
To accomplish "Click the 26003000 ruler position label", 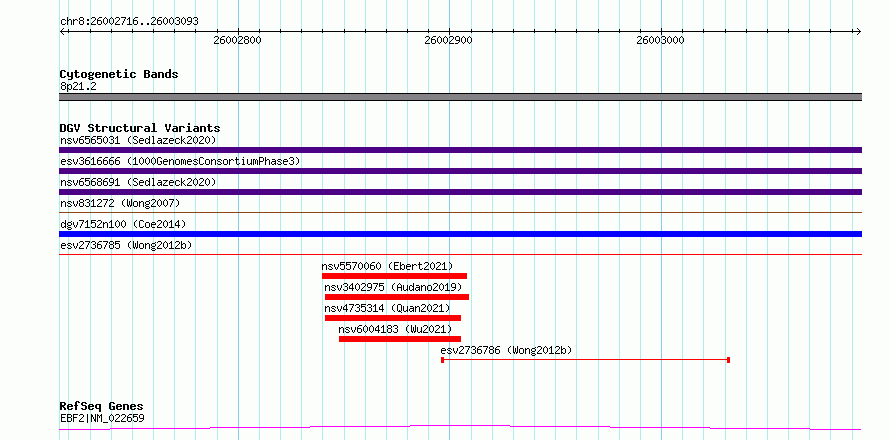I will click(660, 40).
